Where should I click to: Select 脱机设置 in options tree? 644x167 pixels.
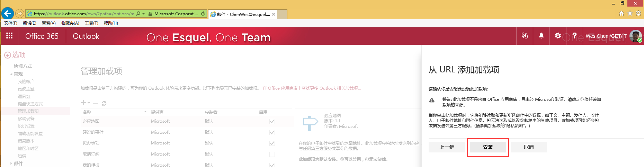point(26,126)
